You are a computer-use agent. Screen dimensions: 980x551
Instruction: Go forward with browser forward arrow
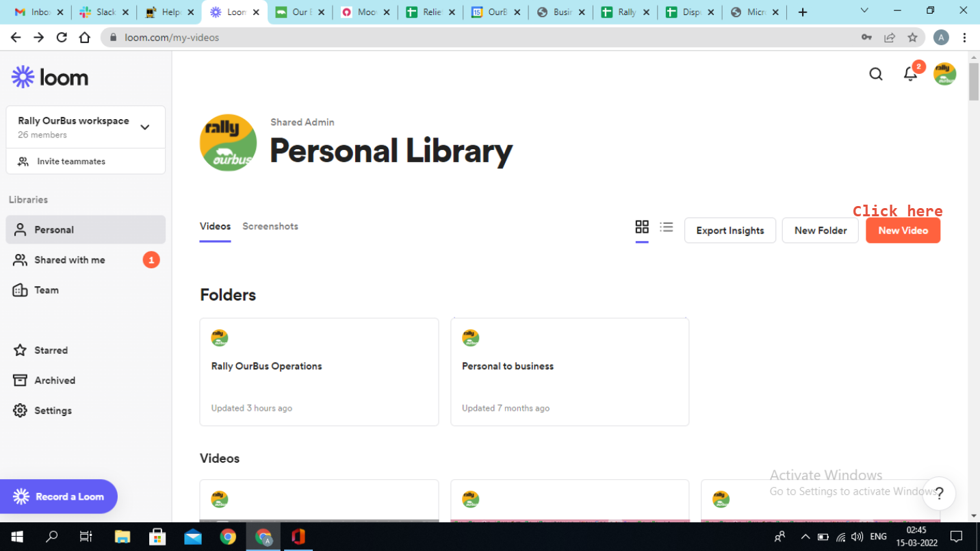click(39, 38)
